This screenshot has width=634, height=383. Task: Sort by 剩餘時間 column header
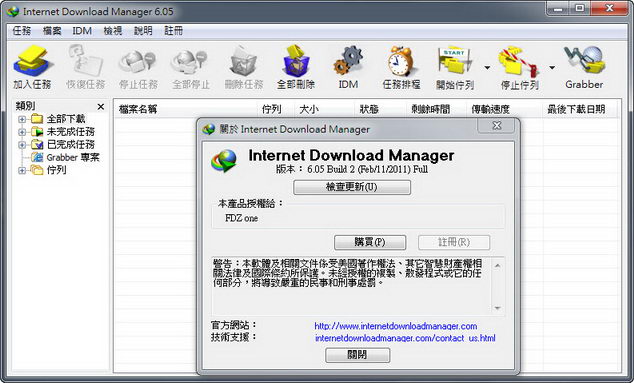tap(437, 109)
